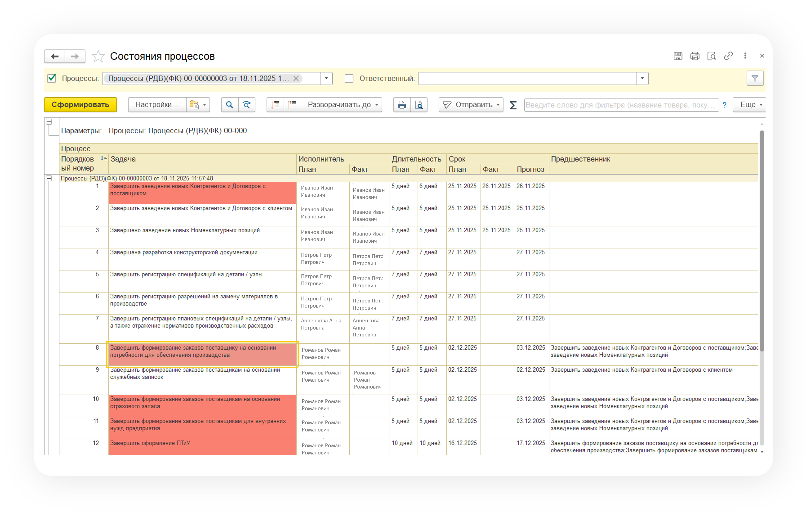Open Настройки... report settings
The width and height of the screenshot is (812, 515).
click(157, 105)
